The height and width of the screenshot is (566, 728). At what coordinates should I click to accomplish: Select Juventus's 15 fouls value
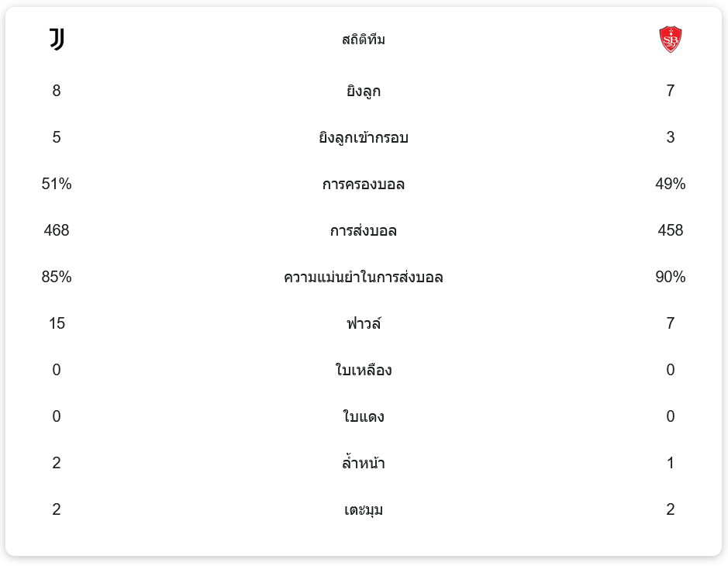57,323
